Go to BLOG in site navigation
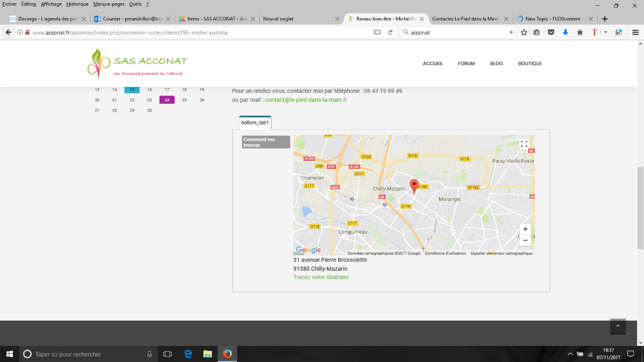 pyautogui.click(x=496, y=63)
